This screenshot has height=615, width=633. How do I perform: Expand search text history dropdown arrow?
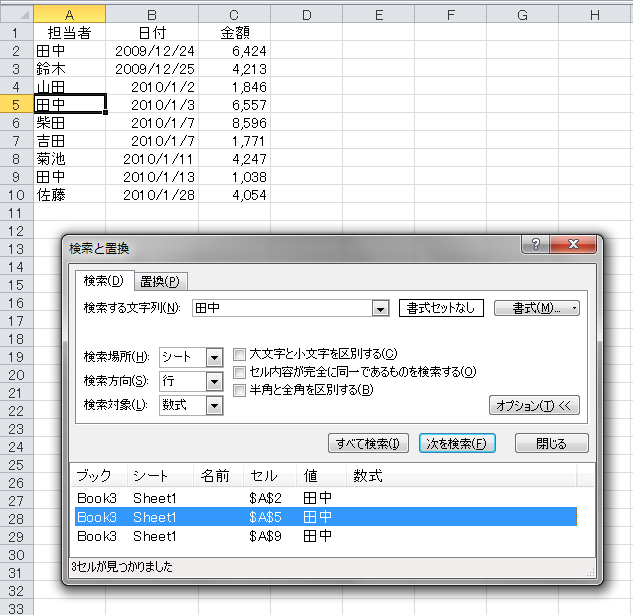pyautogui.click(x=379, y=309)
